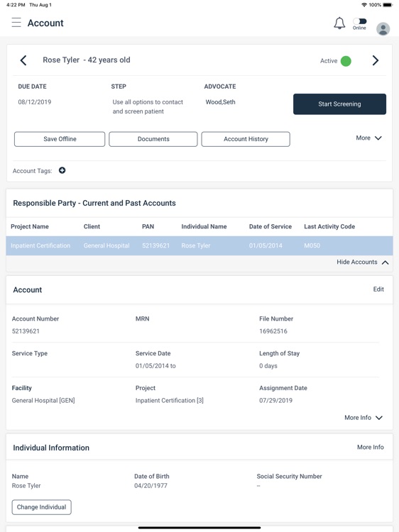The height and width of the screenshot is (532, 399).
Task: Click the Wi-Fi status icon
Action: pos(364,5)
